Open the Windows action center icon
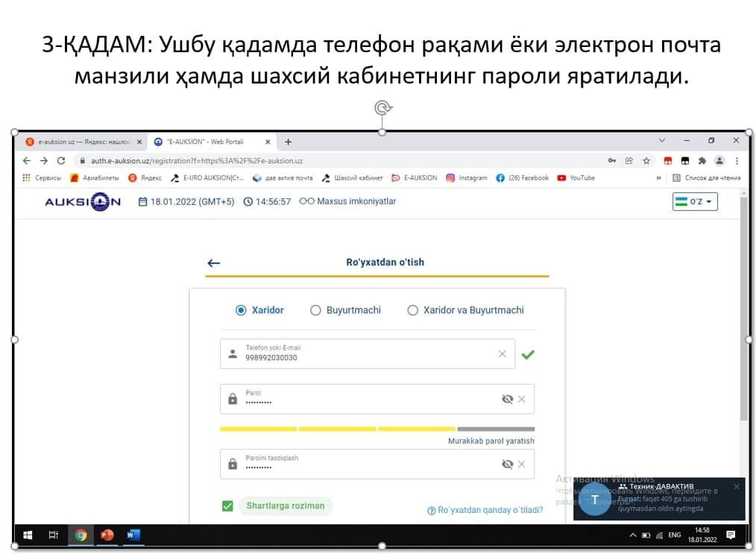The image size is (756, 560). 731,535
